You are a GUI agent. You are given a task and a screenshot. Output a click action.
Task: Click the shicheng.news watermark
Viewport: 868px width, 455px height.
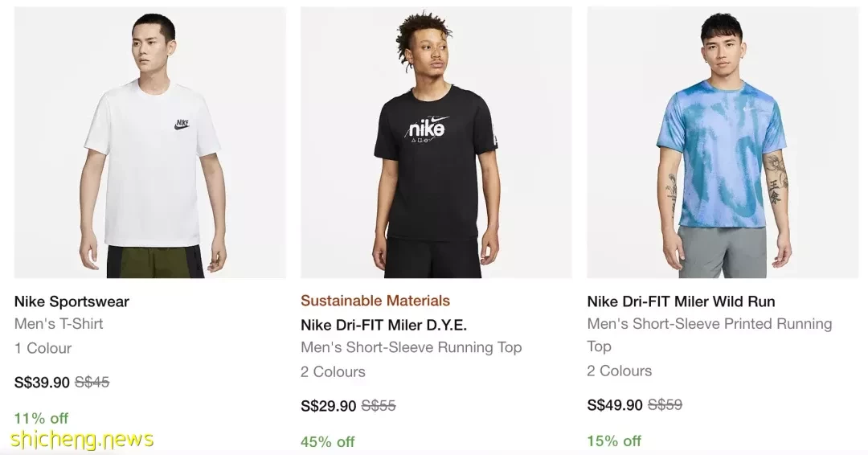[x=82, y=440]
